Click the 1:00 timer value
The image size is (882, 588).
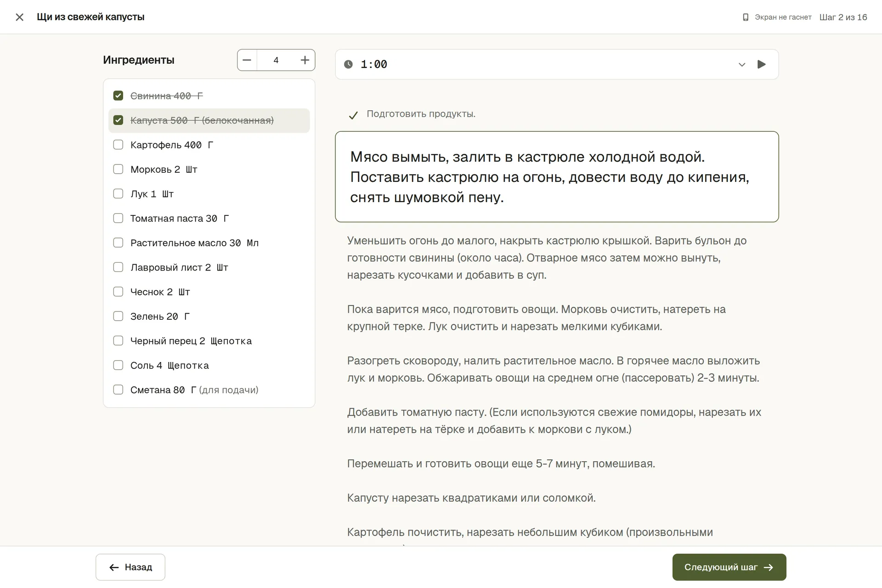click(x=373, y=64)
